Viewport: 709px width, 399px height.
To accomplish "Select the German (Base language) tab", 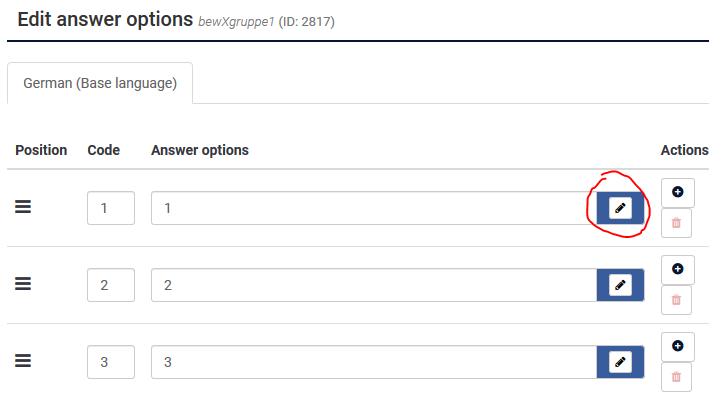I will tap(100, 83).
